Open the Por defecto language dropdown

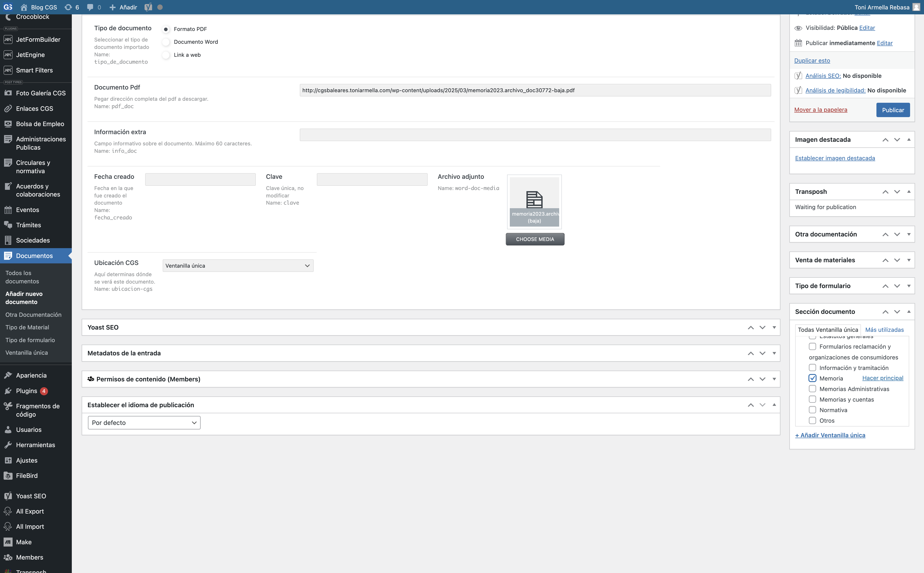(144, 422)
